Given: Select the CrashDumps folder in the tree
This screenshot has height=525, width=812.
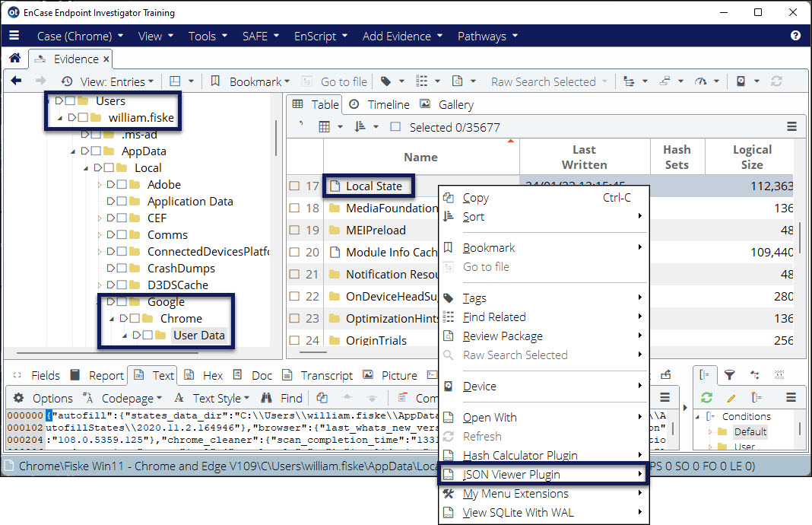Looking at the screenshot, I should coord(181,269).
